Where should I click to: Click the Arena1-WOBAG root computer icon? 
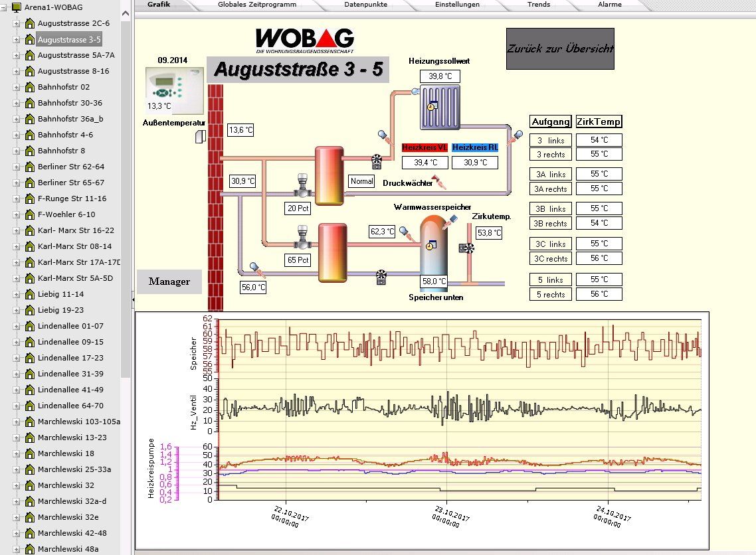point(16,7)
